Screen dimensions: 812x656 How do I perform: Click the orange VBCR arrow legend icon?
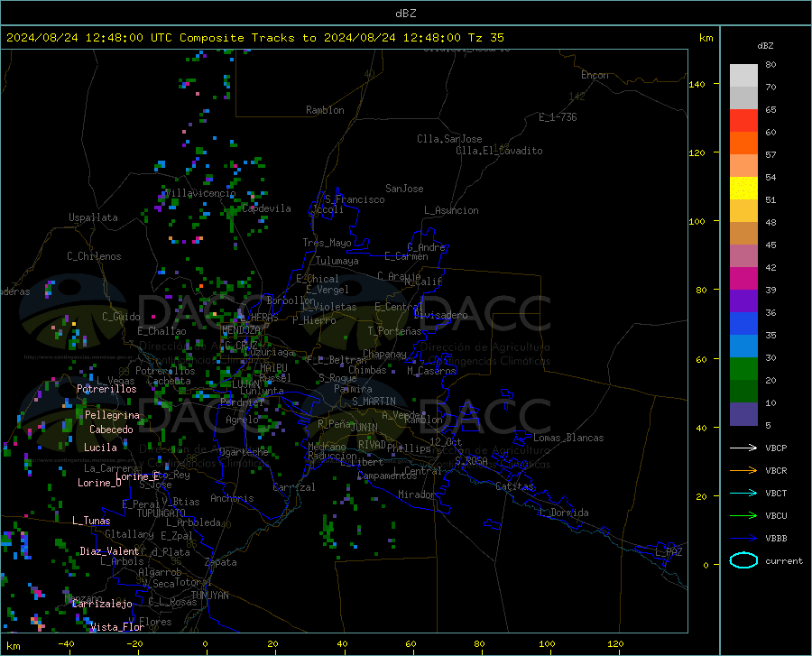click(x=743, y=471)
